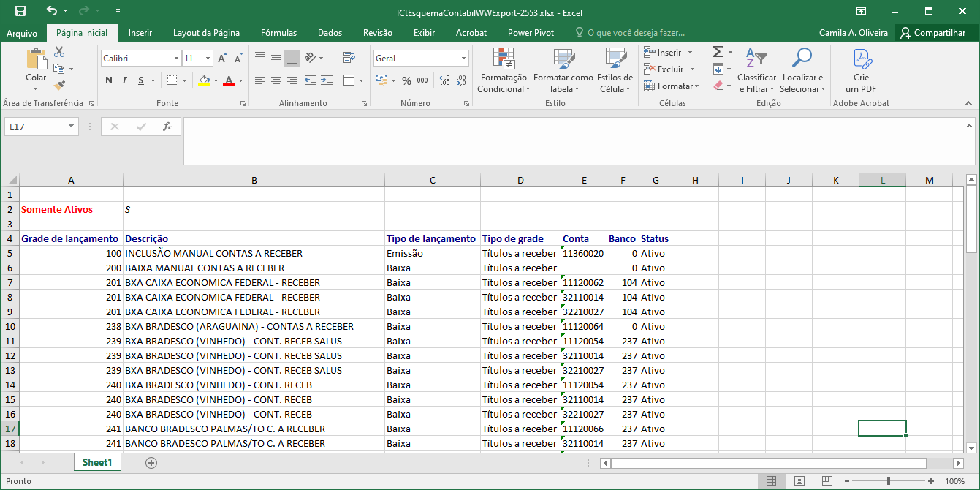Select the Format Painter brush icon
The image size is (980, 490).
tap(59, 86)
